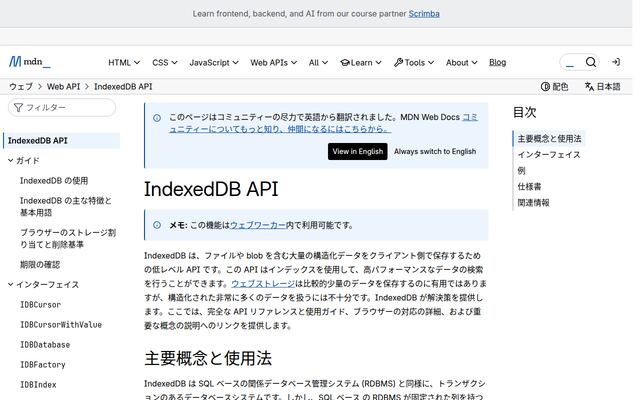The image size is (640, 400).
Task: Open 期限の確認 sidebar link
Action: 40,264
